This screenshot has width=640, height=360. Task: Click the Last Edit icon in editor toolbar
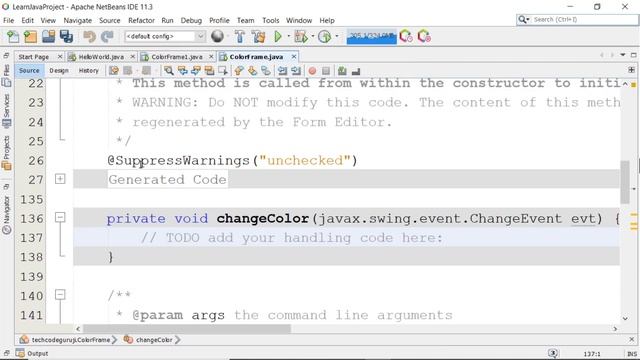[x=113, y=71]
